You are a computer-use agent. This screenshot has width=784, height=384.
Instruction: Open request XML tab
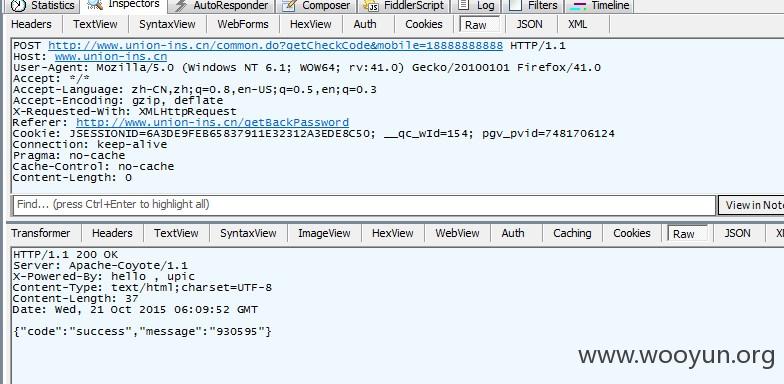pos(578,24)
